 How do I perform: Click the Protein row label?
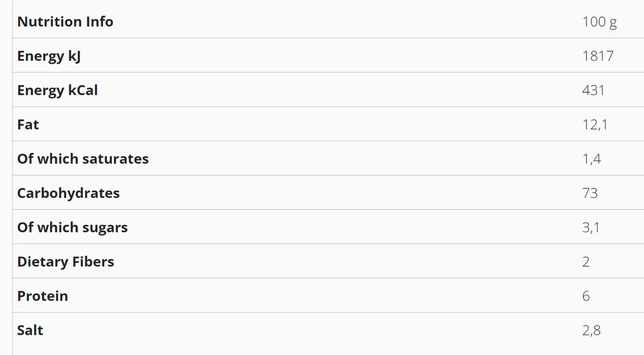click(42, 296)
